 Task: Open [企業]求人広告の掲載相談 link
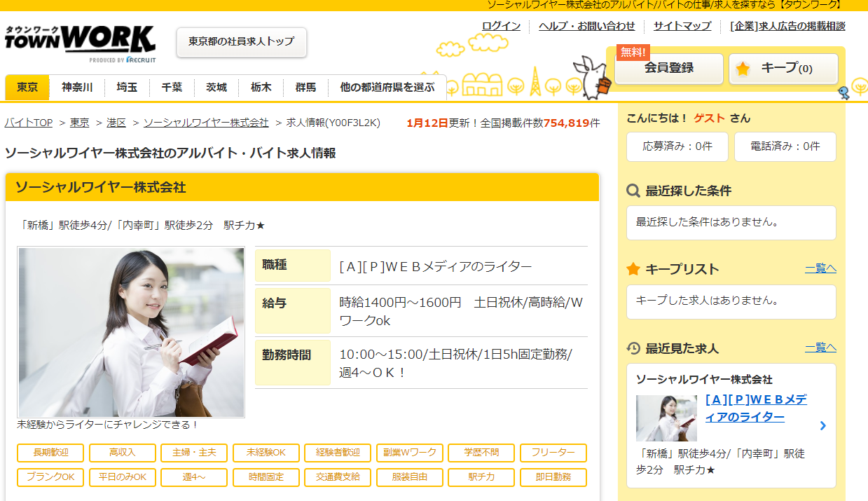pyautogui.click(x=787, y=26)
